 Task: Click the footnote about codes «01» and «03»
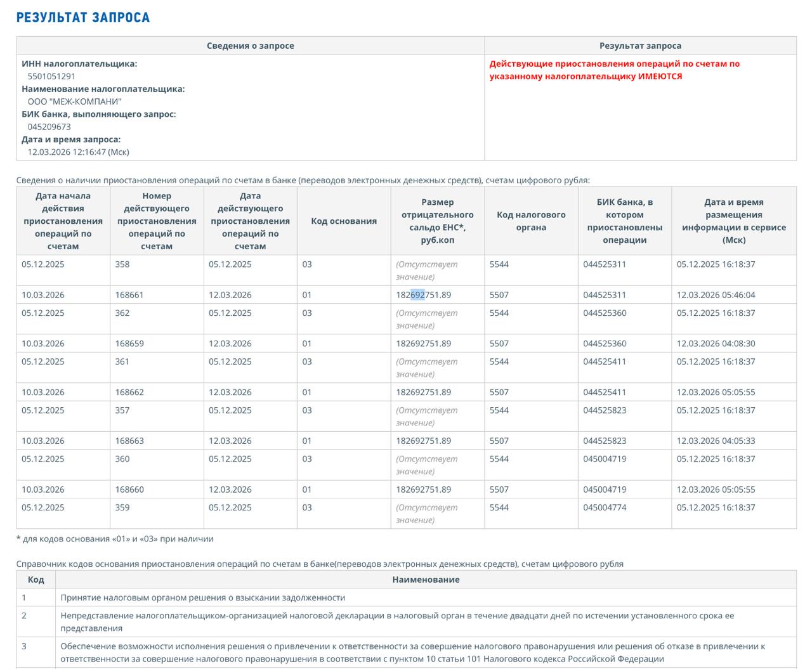[x=115, y=539]
